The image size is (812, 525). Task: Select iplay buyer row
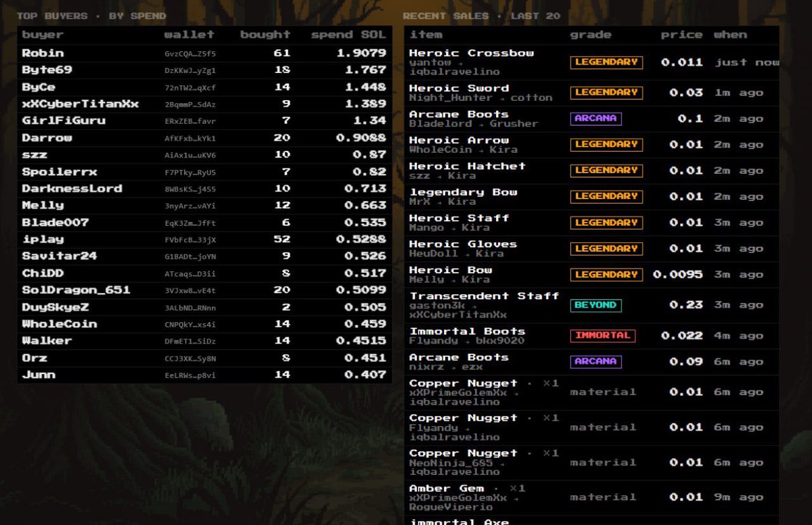(x=43, y=239)
